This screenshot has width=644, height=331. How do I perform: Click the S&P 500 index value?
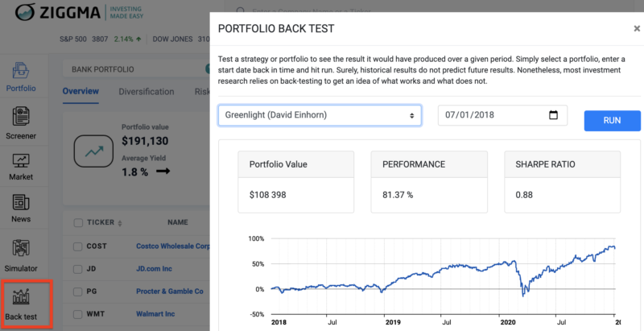coord(100,39)
